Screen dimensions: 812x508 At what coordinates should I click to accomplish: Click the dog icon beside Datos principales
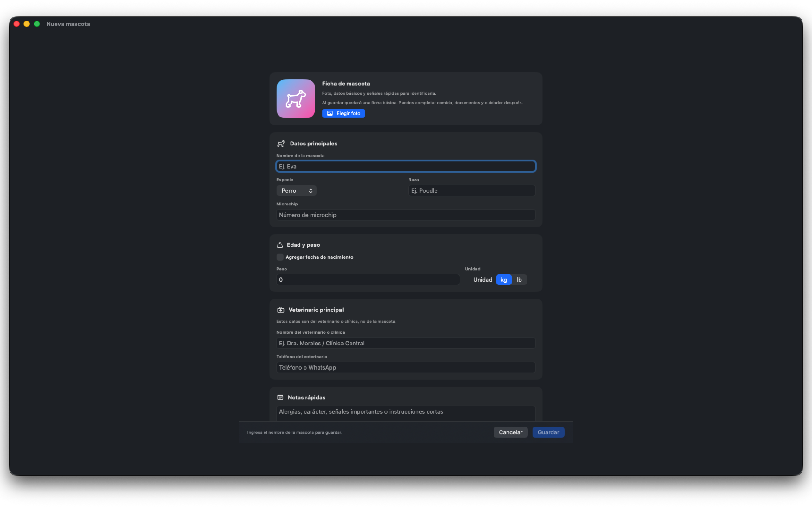click(281, 144)
